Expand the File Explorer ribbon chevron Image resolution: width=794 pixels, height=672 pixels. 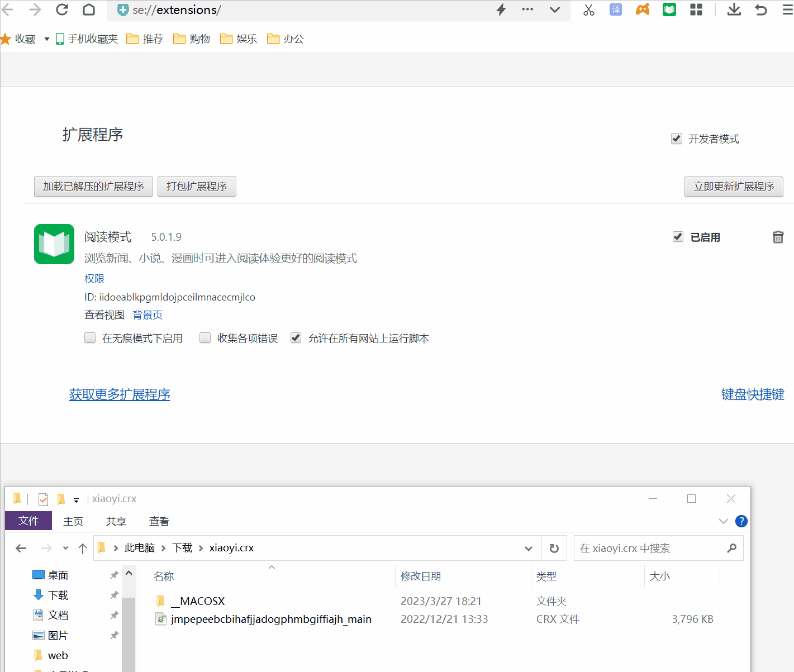(x=724, y=521)
